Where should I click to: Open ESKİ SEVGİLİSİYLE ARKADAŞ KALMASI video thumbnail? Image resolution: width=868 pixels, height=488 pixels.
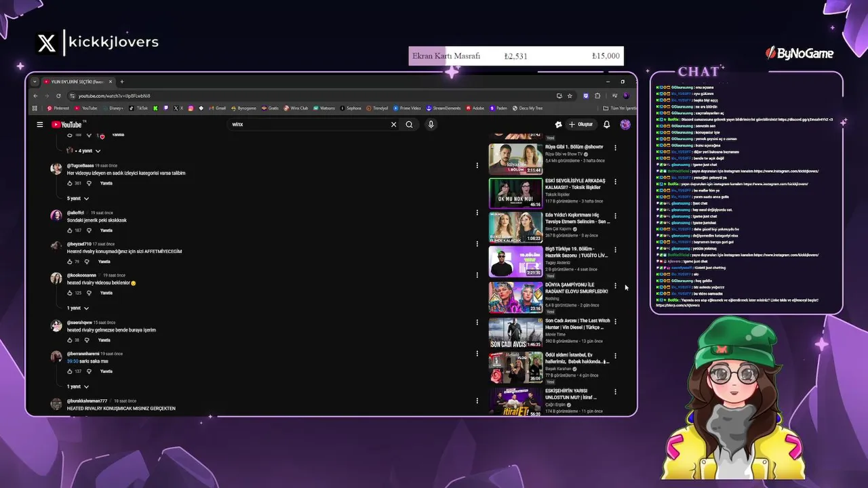pos(516,193)
